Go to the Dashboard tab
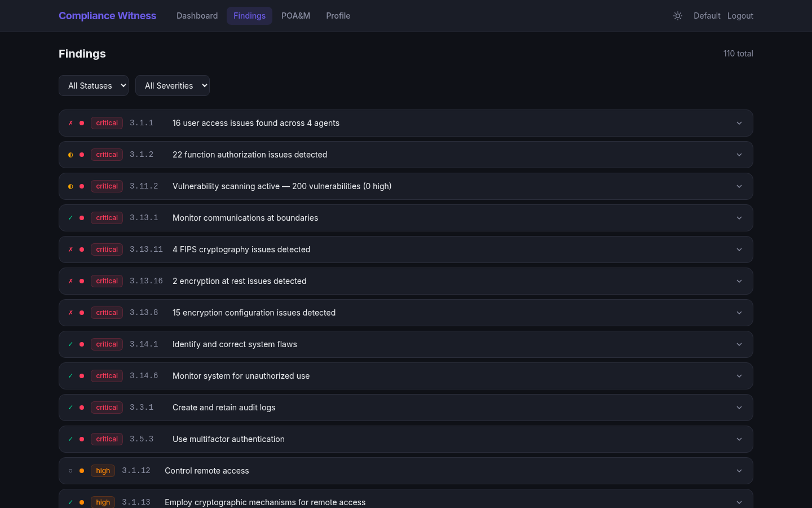The image size is (812, 508). 197,16
